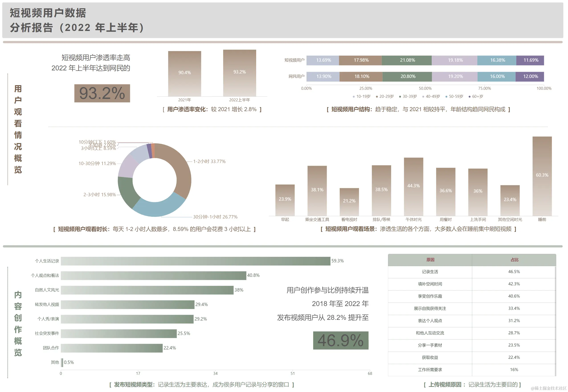568x392 pixels.
Task: Select the 2021年 penetration bar
Action: tap(184, 74)
